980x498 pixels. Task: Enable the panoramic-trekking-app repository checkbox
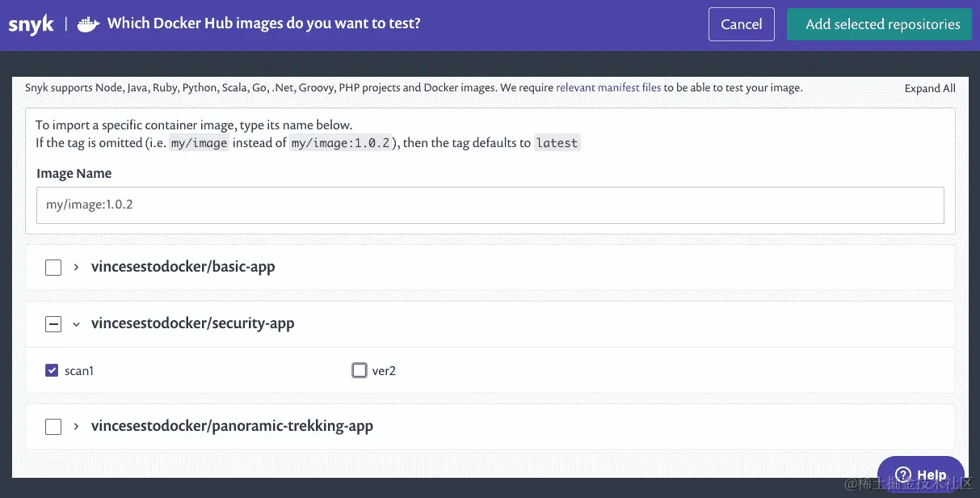click(x=53, y=426)
